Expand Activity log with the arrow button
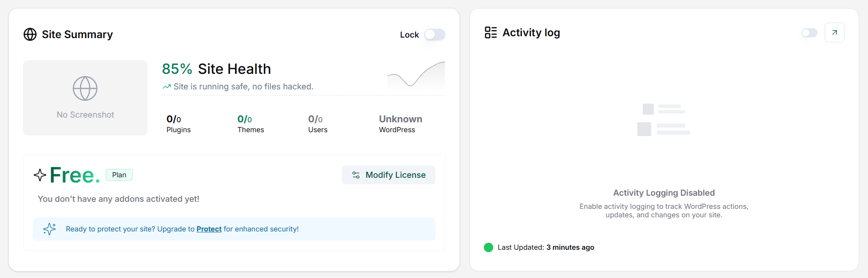The image size is (868, 278). [x=834, y=32]
